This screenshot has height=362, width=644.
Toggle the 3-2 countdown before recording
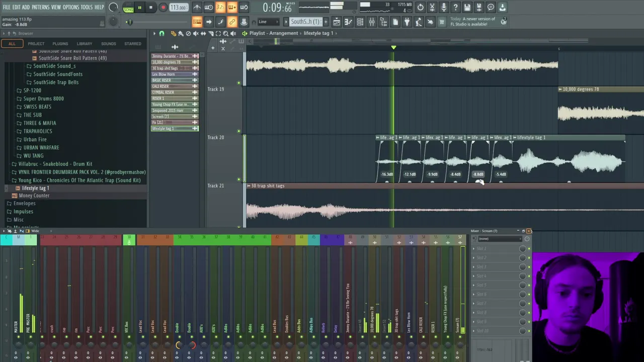[x=220, y=8]
